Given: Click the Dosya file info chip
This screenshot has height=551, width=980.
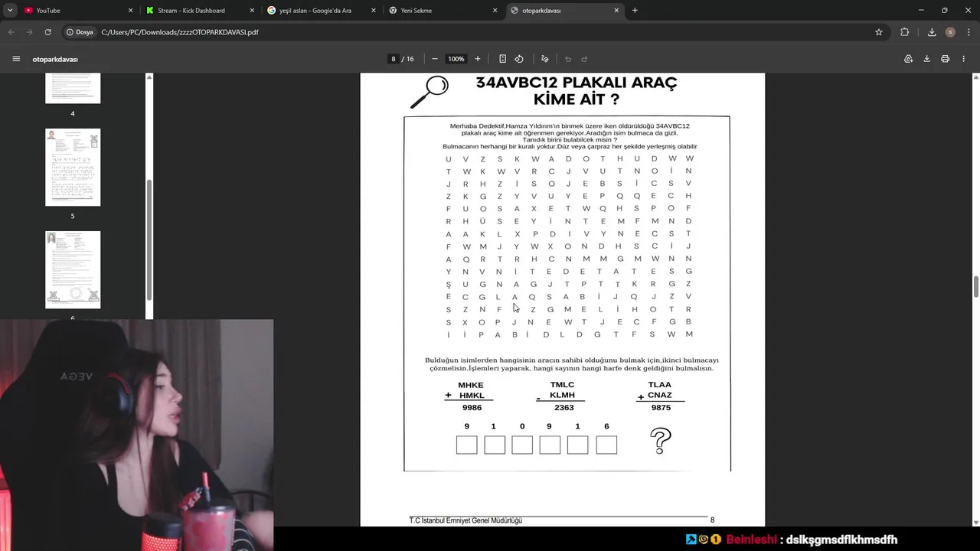Looking at the screenshot, I should tap(80, 32).
